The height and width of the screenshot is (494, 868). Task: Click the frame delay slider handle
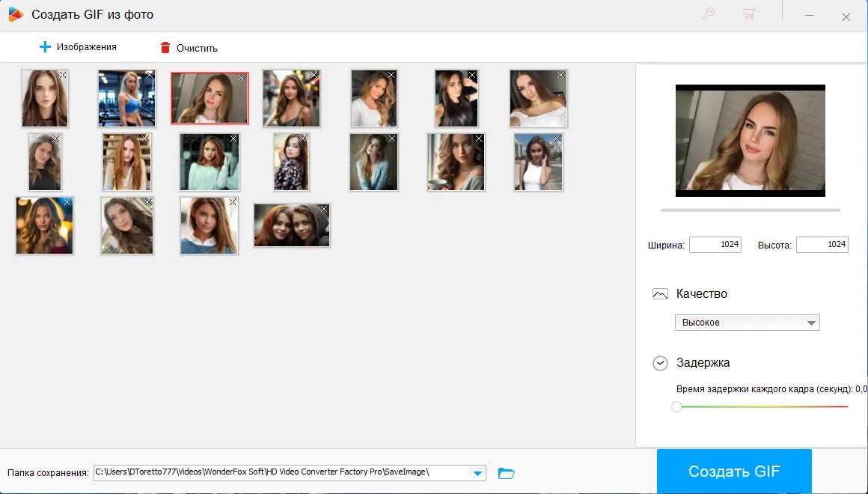tap(676, 406)
